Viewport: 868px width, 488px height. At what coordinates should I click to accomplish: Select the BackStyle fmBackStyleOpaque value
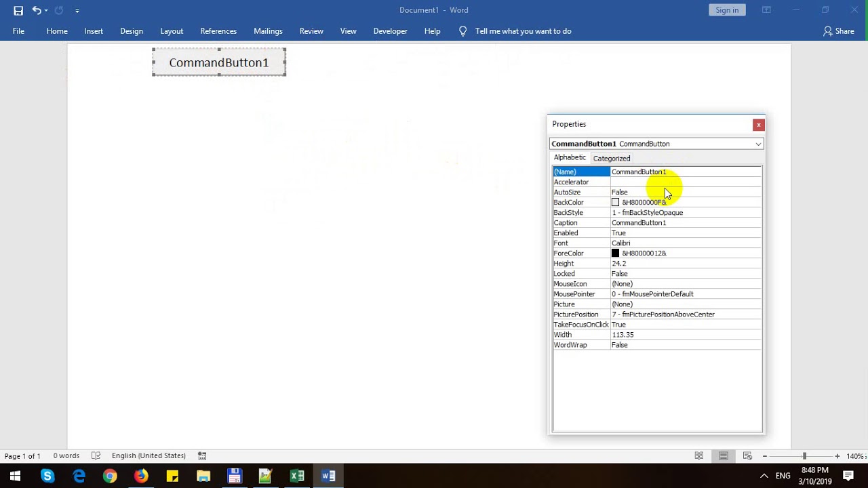tap(648, 213)
